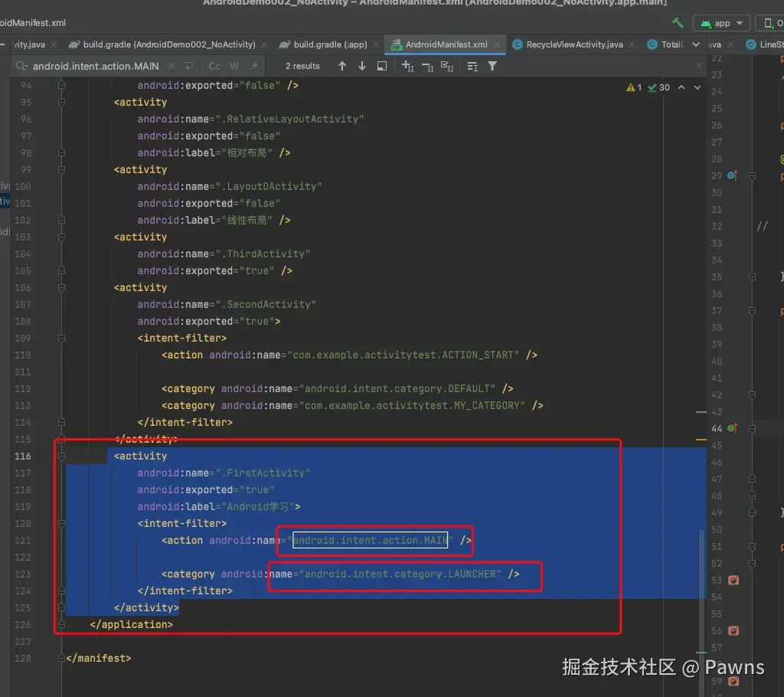This screenshot has height=697, width=784.
Task: Click 'com.example.activitytest.ACTION_START' action string
Action: click(x=403, y=355)
